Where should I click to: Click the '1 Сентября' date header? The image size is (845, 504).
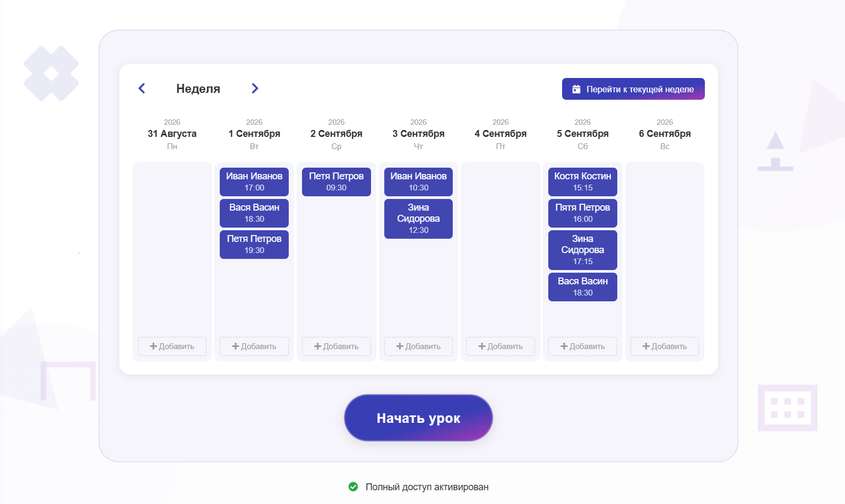click(x=254, y=134)
